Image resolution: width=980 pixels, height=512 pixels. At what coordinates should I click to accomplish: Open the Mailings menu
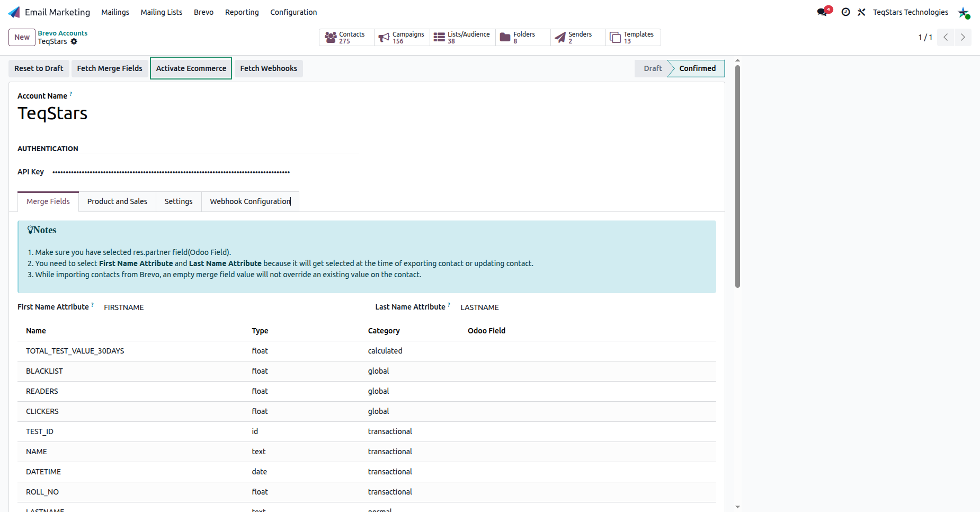click(x=115, y=12)
